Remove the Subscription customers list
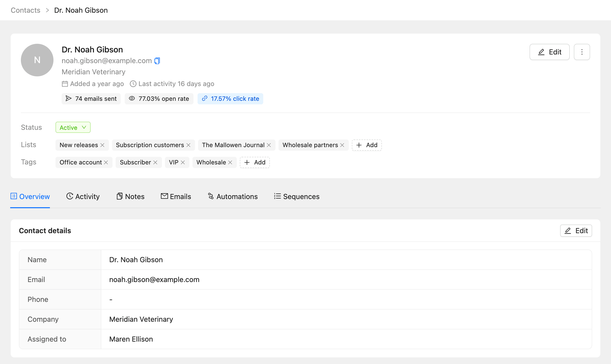This screenshot has height=364, width=611. pos(188,145)
